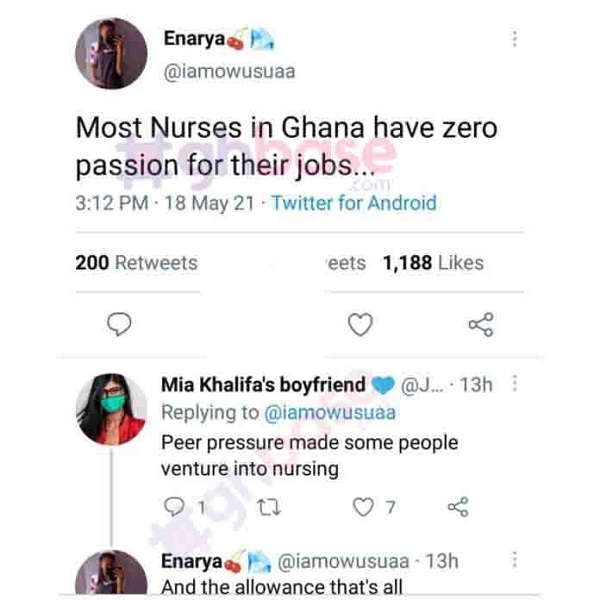Open Mia Khalifa's boyfriend avatar
This screenshot has height=600, width=600.
pos(111,407)
